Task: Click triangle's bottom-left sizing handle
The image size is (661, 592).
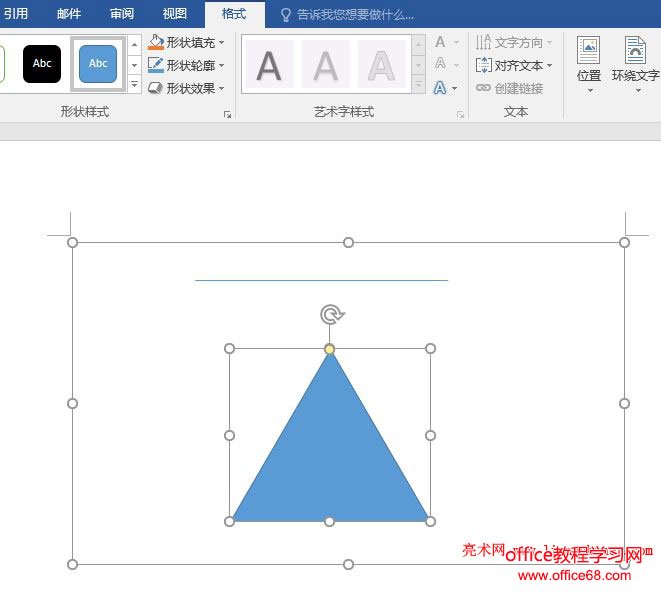Action: [x=229, y=522]
